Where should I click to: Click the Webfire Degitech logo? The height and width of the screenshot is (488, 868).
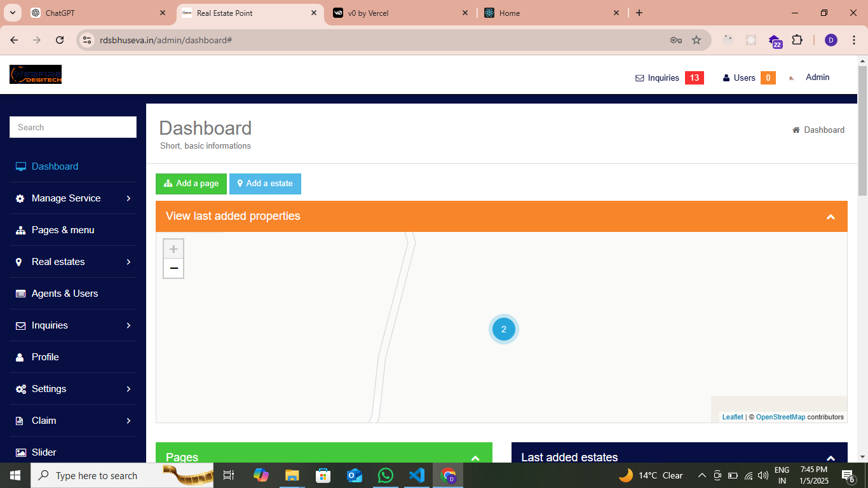[x=36, y=74]
